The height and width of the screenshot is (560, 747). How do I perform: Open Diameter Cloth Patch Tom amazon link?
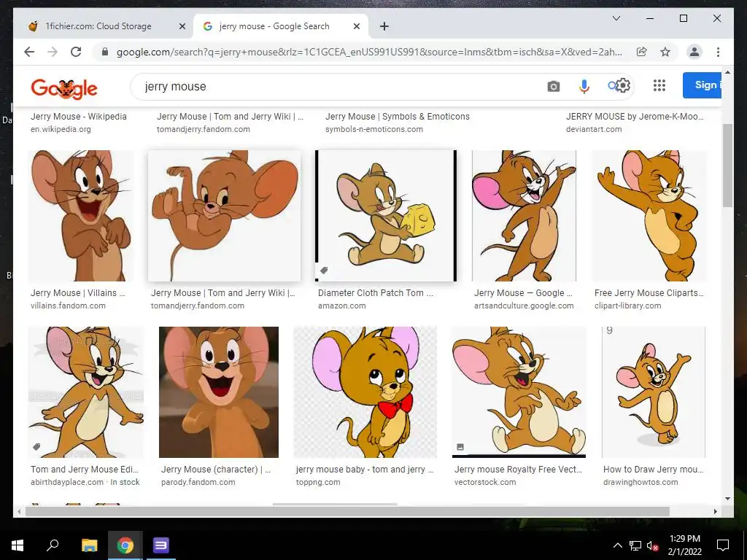point(376,293)
